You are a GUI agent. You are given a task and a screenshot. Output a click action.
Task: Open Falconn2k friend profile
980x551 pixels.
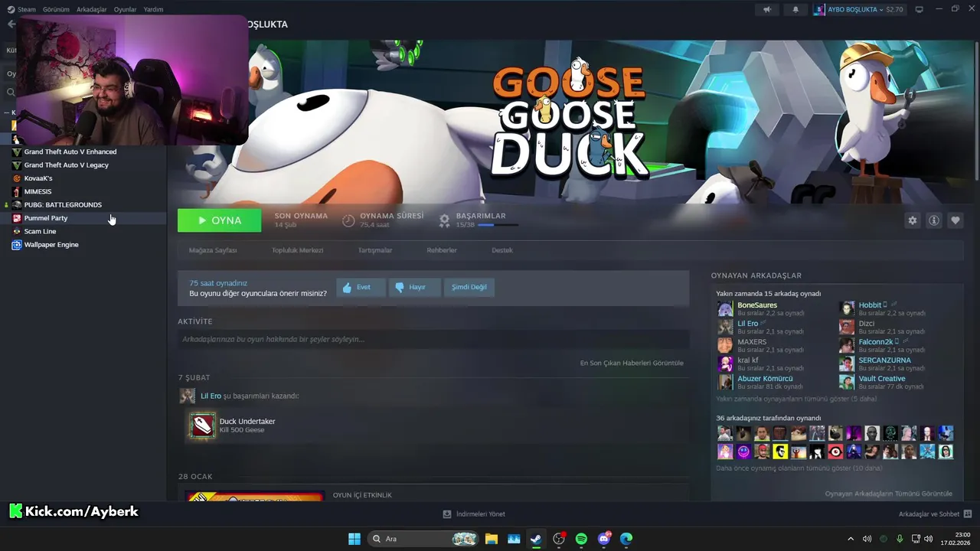click(876, 341)
